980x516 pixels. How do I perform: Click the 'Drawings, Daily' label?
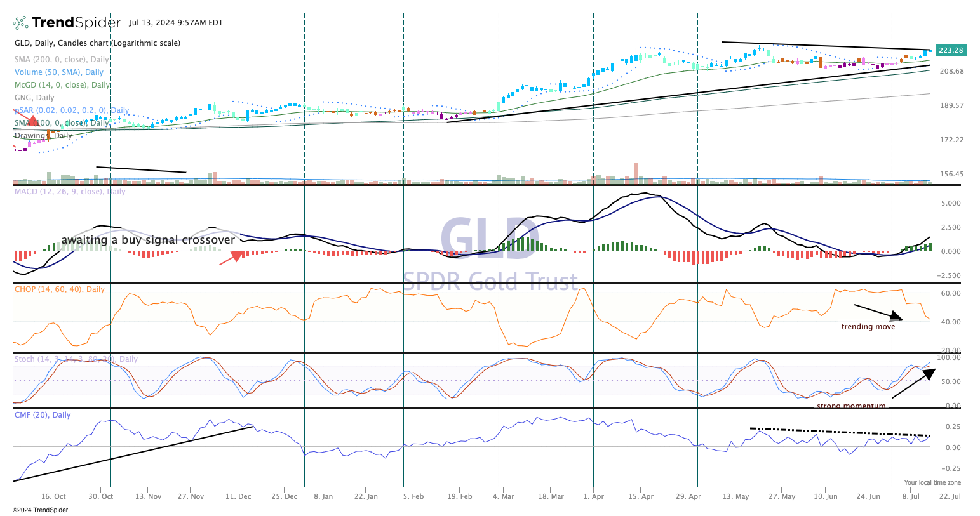(x=43, y=136)
